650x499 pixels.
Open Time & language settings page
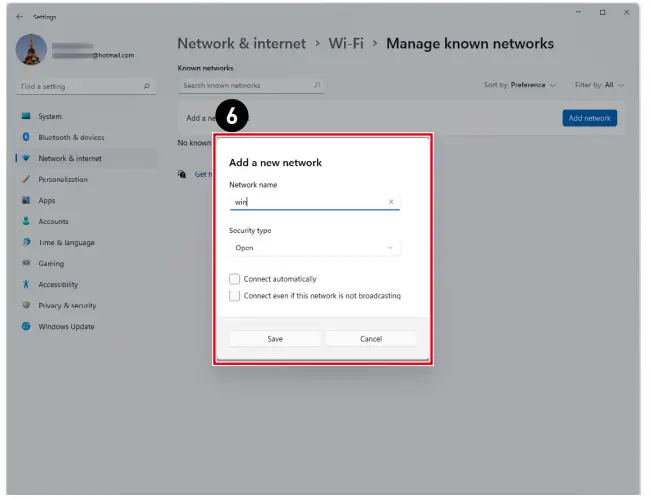point(66,242)
